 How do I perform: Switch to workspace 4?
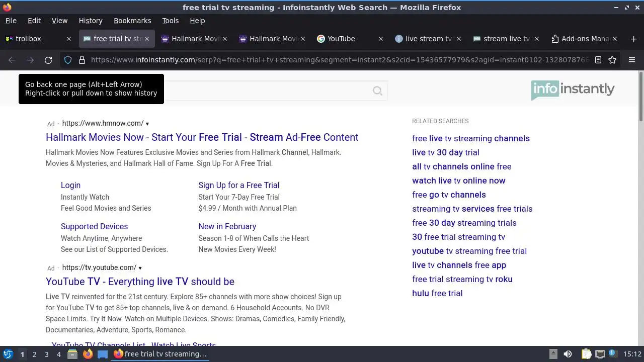58,354
